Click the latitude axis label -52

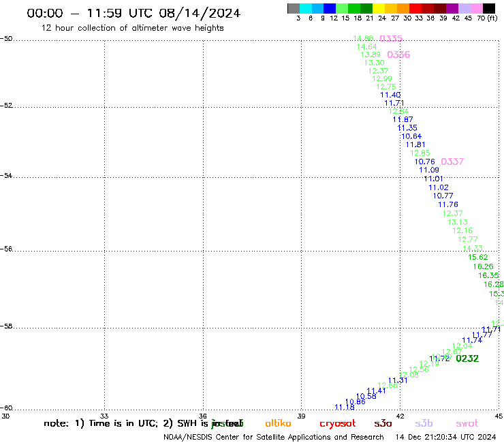[6, 106]
